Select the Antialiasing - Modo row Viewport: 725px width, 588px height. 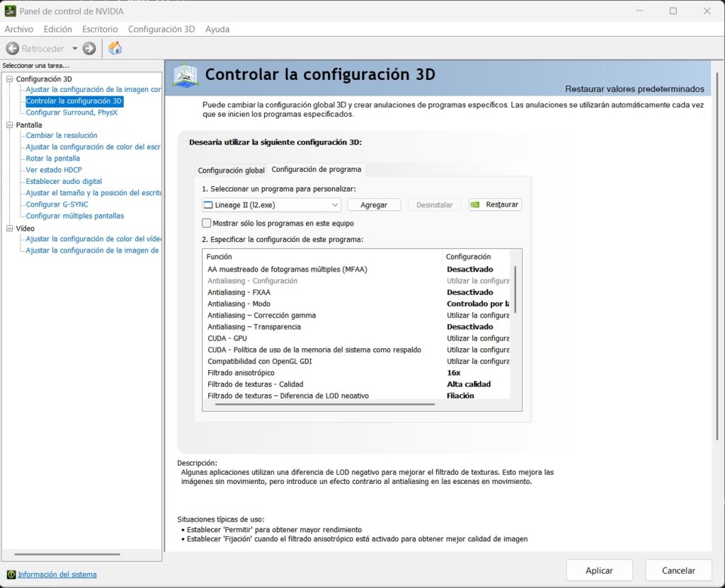[358, 304]
